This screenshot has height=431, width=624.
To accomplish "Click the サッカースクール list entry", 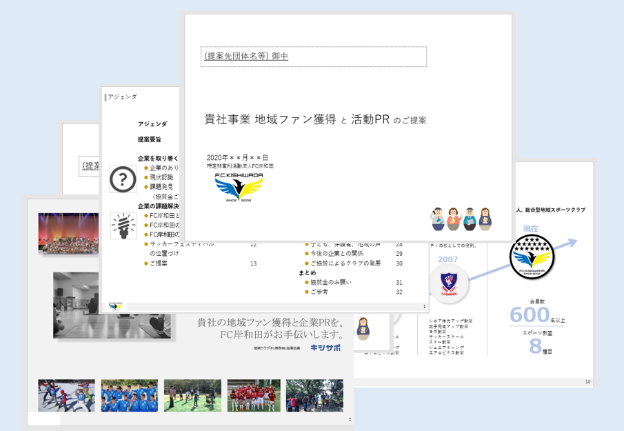I will pyautogui.click(x=446, y=337).
